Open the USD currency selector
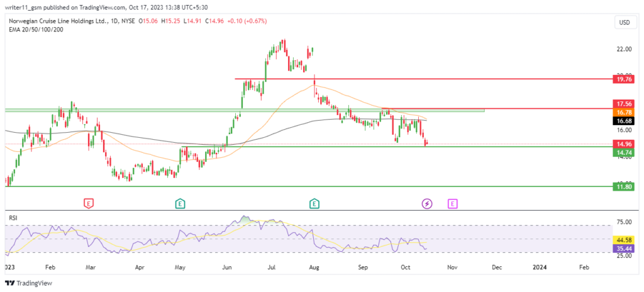 624,23
